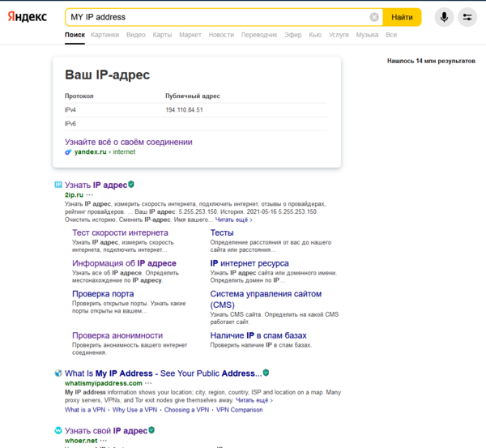Open Тест скорости интернета sitelink

click(x=120, y=233)
